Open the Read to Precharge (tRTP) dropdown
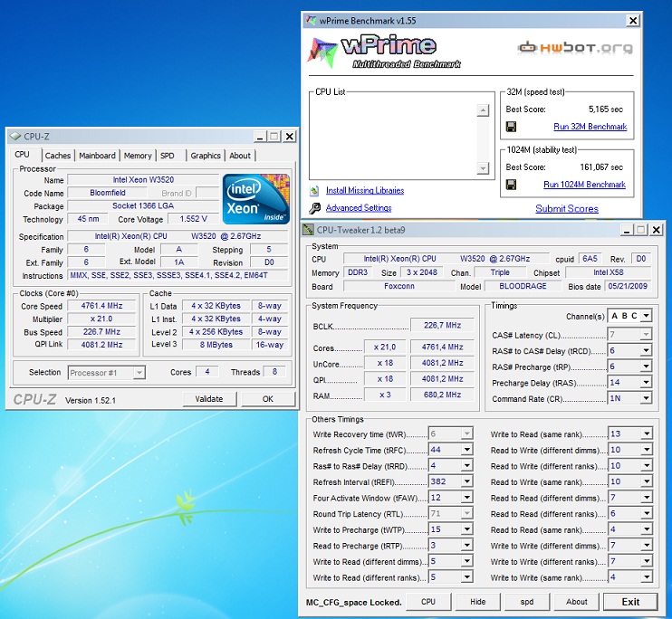The width and height of the screenshot is (672, 619). 466,546
